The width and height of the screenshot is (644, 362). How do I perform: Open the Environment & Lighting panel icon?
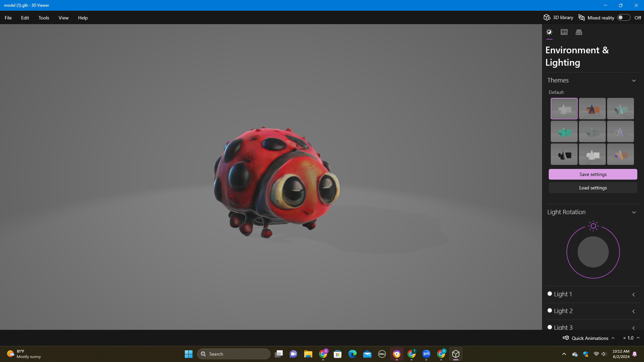549,32
